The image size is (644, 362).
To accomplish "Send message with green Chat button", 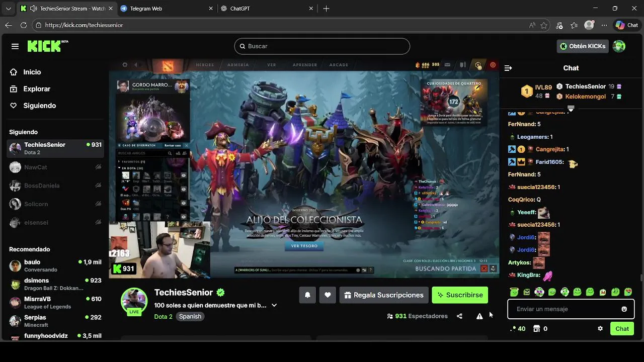I will click(x=622, y=329).
